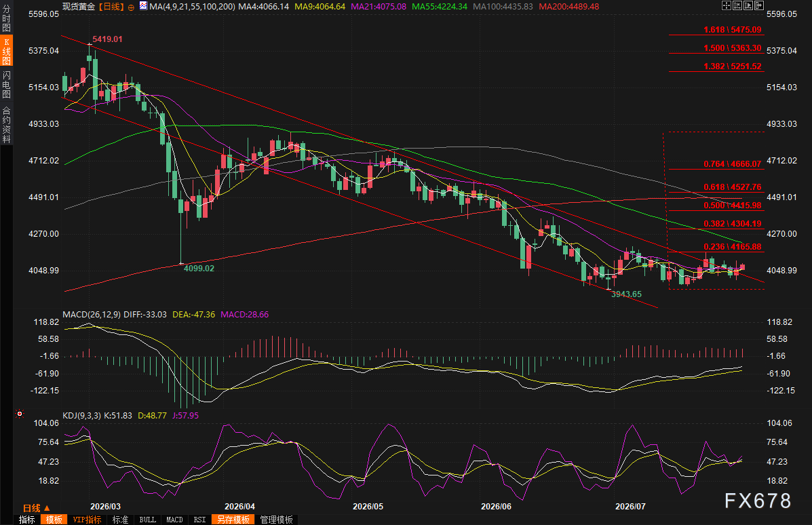Open the VIP指标 tab
This screenshot has height=525, width=812.
point(87,520)
